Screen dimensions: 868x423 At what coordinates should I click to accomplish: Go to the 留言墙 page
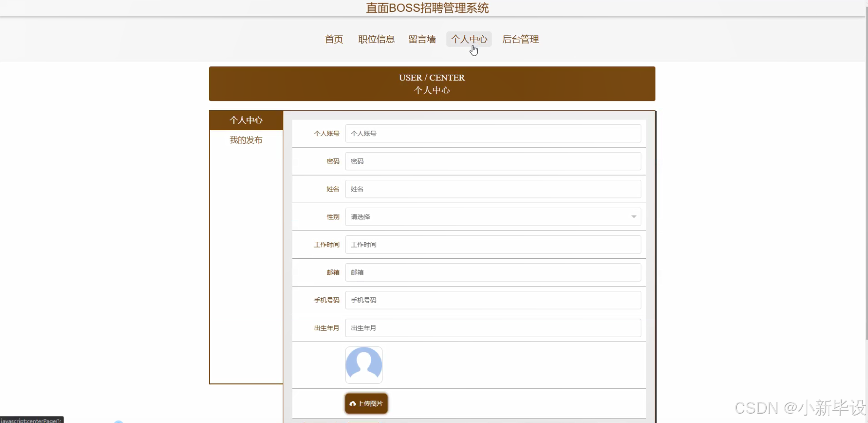point(421,39)
